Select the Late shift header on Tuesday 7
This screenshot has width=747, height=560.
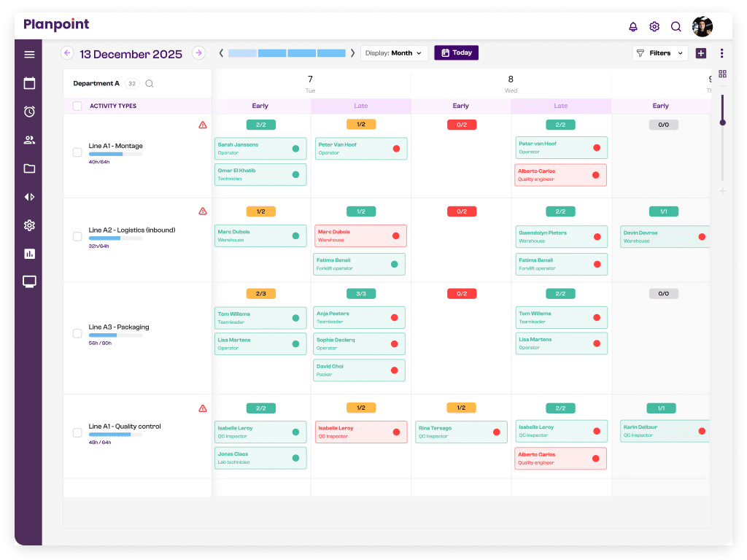[360, 106]
